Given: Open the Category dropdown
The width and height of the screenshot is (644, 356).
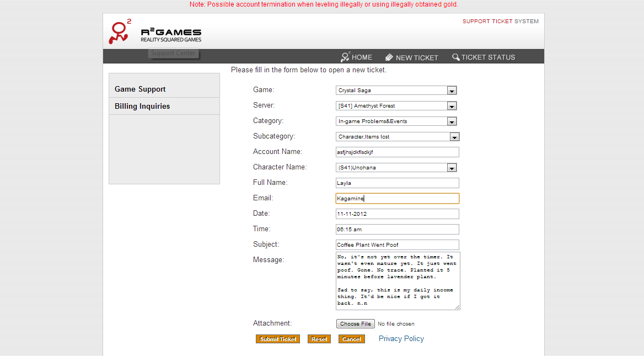Looking at the screenshot, I should [x=396, y=121].
